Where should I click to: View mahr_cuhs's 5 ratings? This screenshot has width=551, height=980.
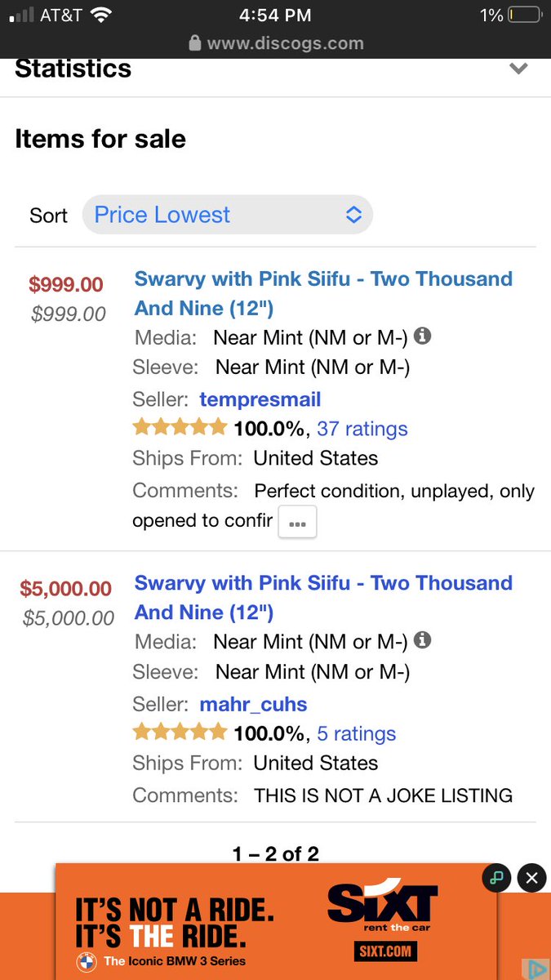point(356,733)
